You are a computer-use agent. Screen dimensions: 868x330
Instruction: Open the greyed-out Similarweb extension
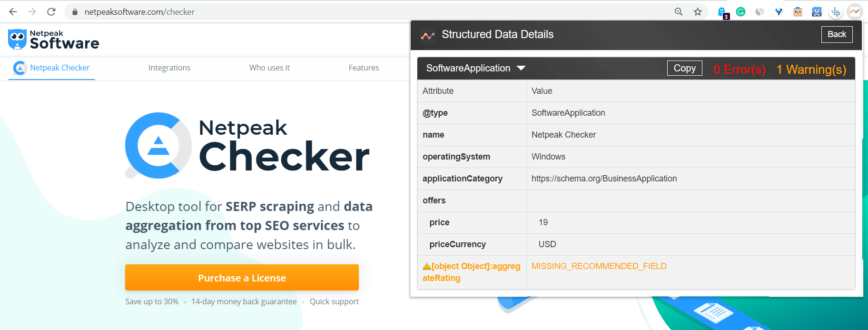click(x=759, y=12)
